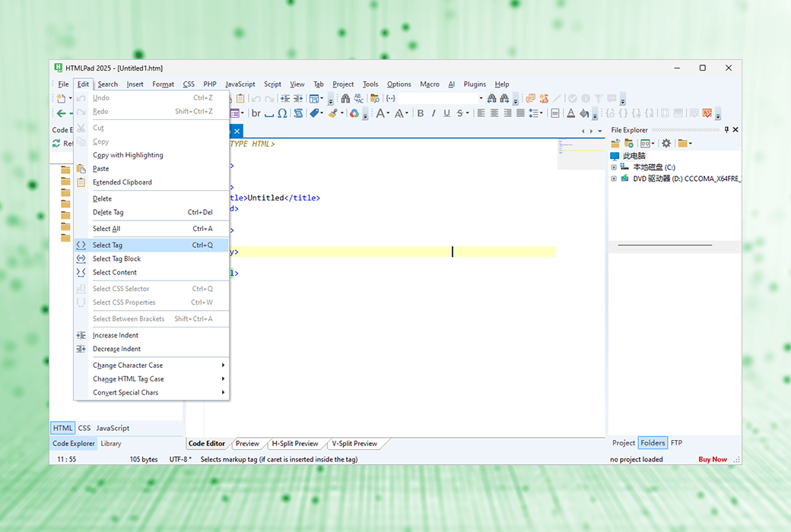Viewport: 791px width, 532px height.
Task: Toggle Strikethrough formatting button
Action: [x=459, y=113]
